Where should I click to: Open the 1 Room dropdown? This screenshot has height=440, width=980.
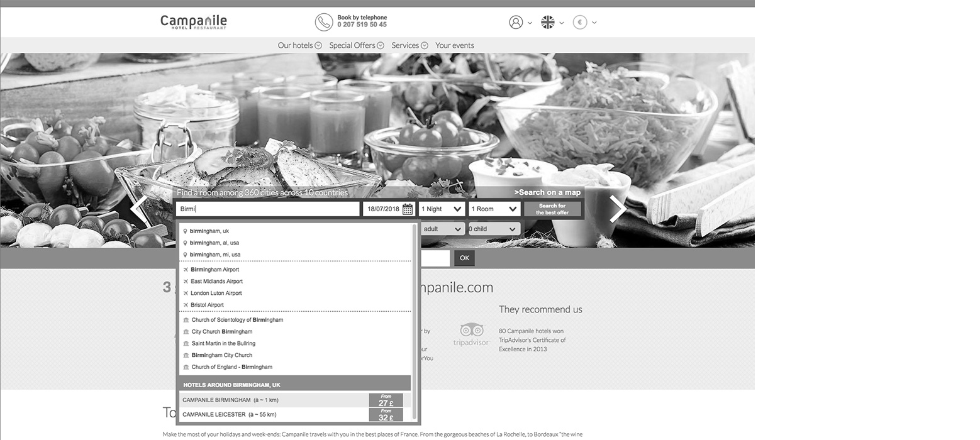pos(494,209)
